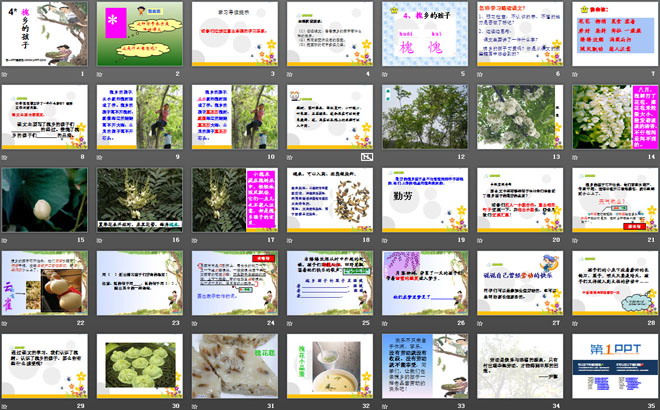
Task: Click animation star icon below slide 20
Action: [478, 240]
